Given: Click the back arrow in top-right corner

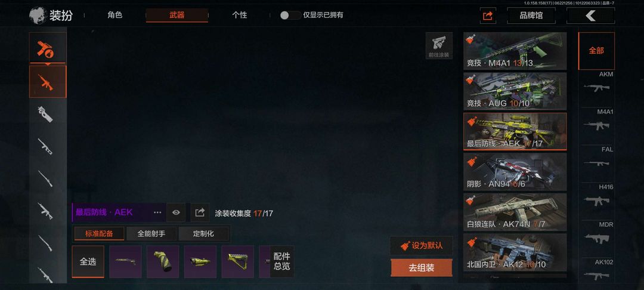Looking at the screenshot, I should [x=590, y=16].
